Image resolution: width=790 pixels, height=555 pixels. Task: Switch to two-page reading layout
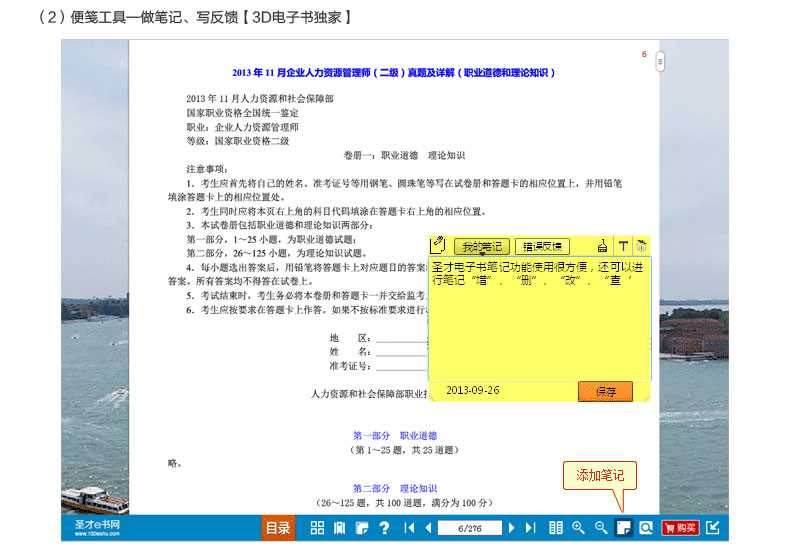556,528
